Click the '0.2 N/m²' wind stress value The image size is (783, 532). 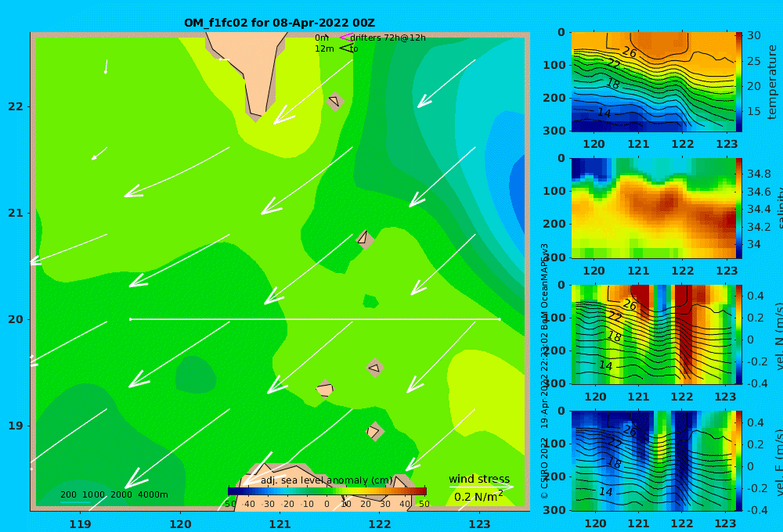tap(478, 497)
